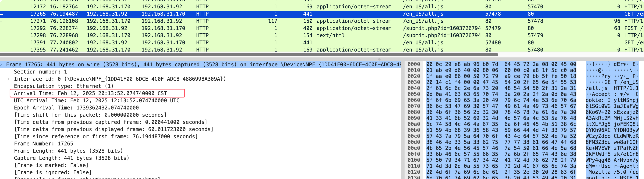Select packet 17271 with length 150
The image size is (644, 179).
click(322, 21)
